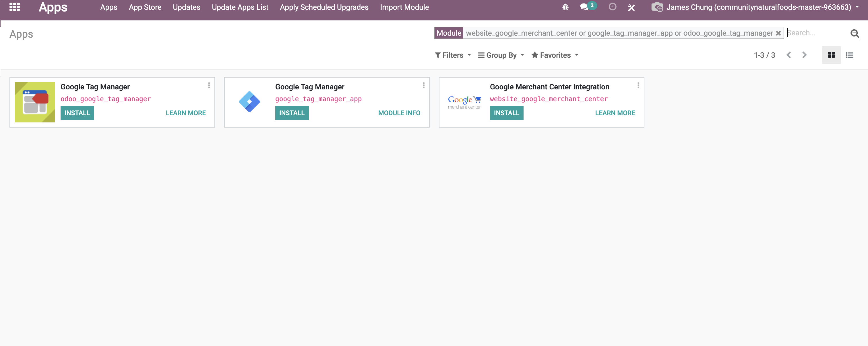Remove the Module search facet
This screenshot has width=868, height=346.
[x=778, y=33]
